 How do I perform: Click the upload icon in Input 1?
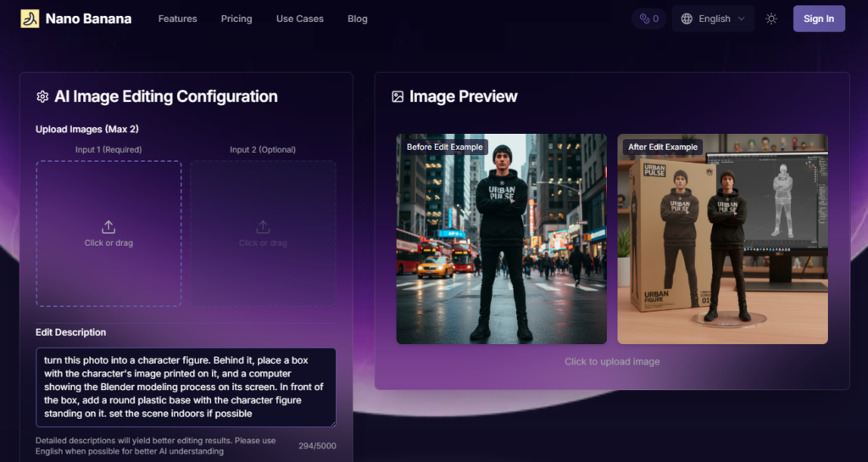108,227
